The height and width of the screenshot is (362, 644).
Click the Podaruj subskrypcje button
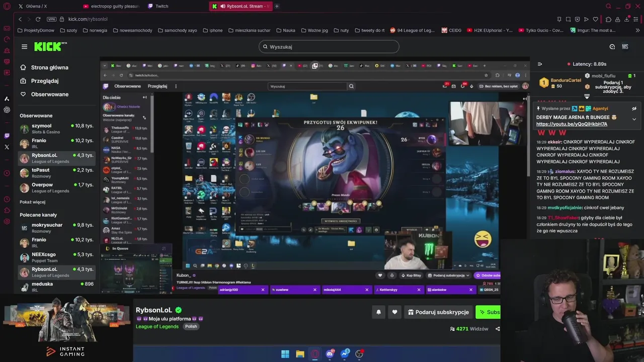click(438, 312)
